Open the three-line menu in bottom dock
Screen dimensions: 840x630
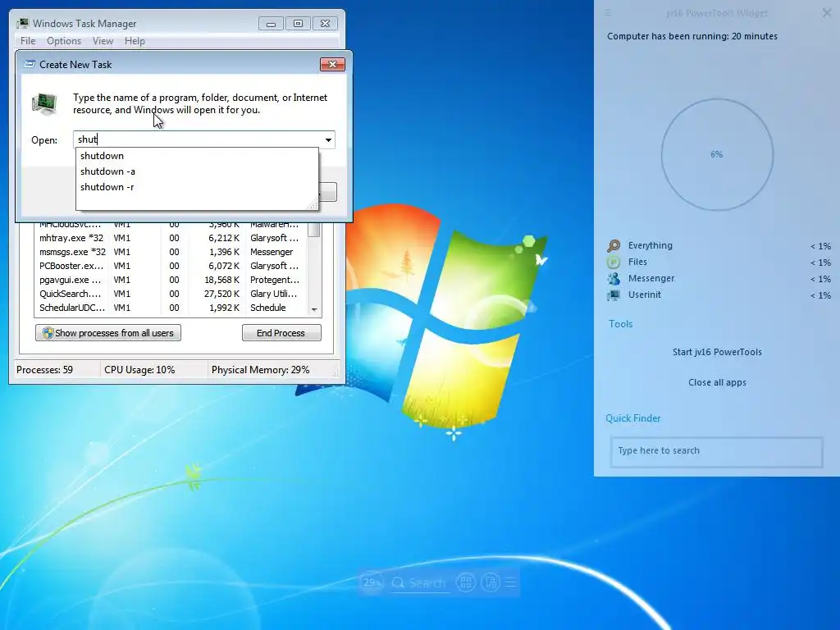click(510, 582)
